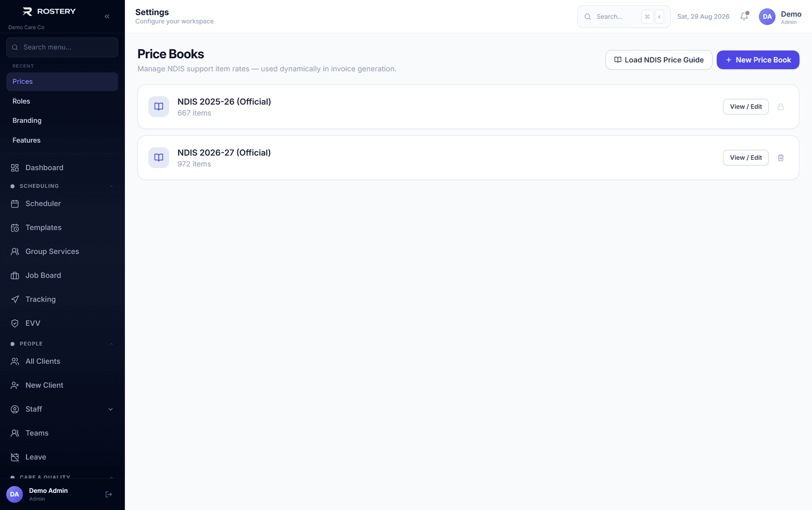Open Dashboard from the sidebar
This screenshot has height=510, width=812.
[62, 168]
